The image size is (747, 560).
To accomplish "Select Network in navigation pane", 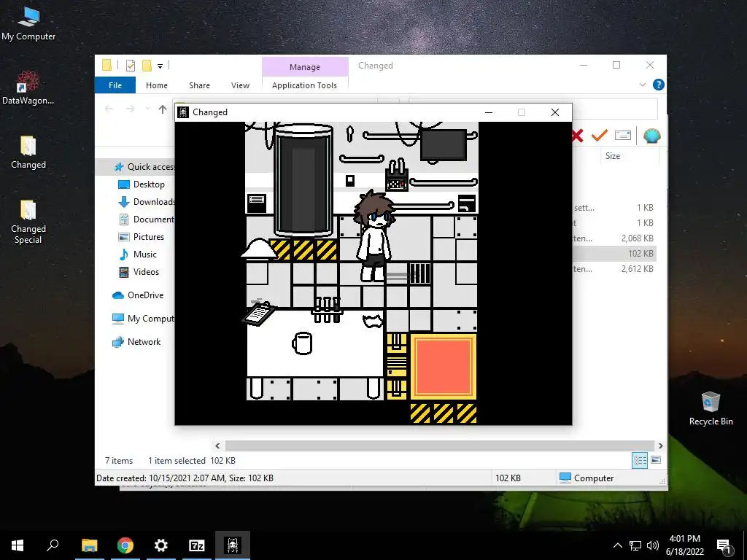I will [x=136, y=342].
